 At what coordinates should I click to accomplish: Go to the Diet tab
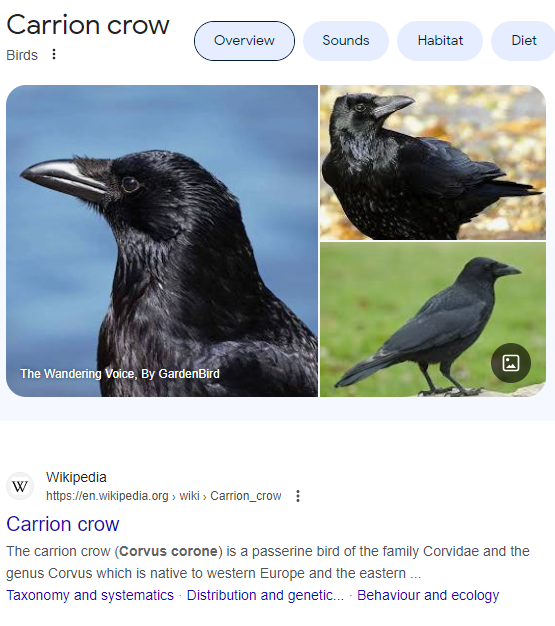[x=523, y=41]
